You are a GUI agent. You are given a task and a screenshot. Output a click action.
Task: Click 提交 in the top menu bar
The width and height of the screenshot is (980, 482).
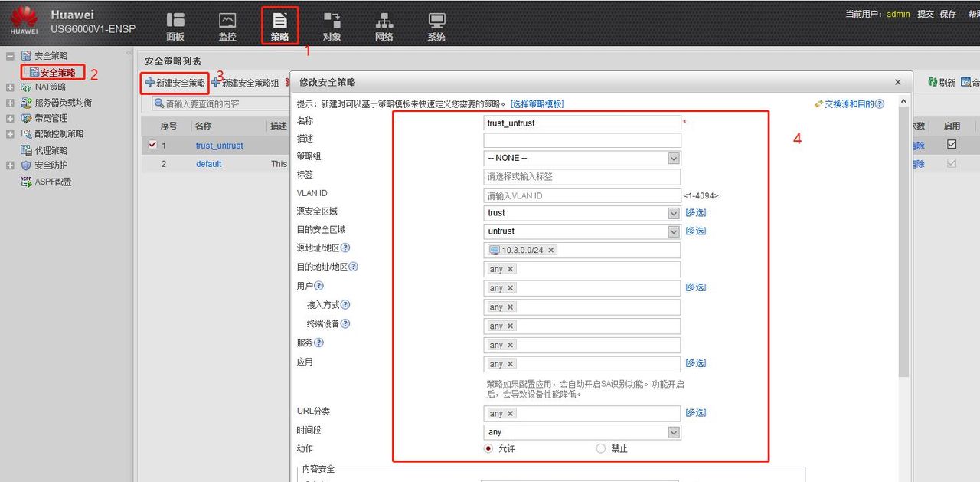926,13
